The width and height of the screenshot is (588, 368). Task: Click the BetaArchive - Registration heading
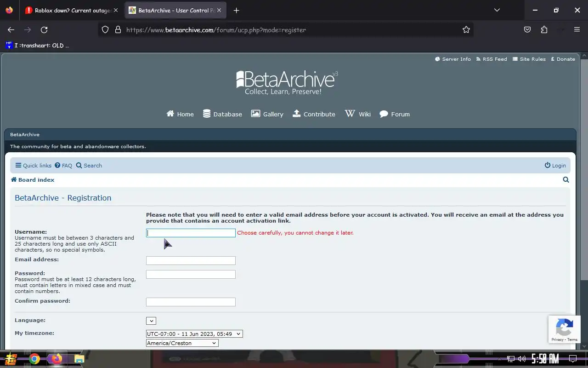(x=63, y=198)
